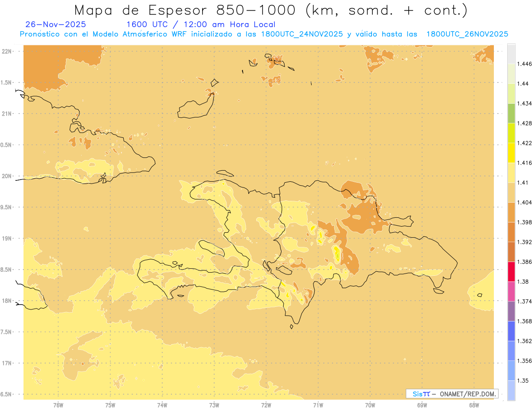Click the '69W' longitude label
Screen dimensions: 532x411
422,405
